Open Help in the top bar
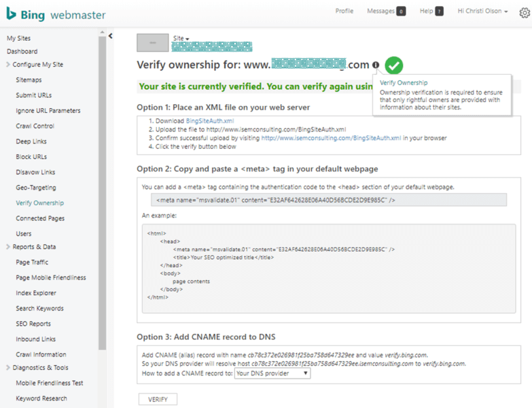 [427, 11]
